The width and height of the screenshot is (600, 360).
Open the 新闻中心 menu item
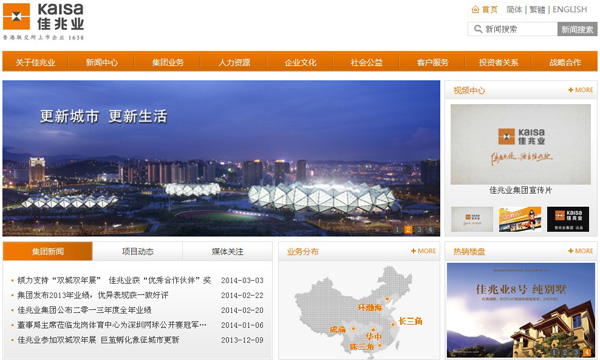[102, 62]
